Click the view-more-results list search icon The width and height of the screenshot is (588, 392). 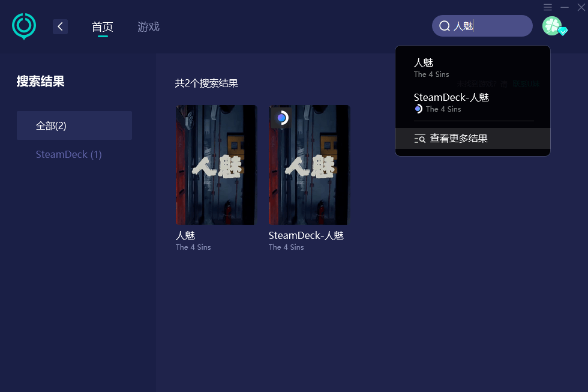(x=419, y=139)
